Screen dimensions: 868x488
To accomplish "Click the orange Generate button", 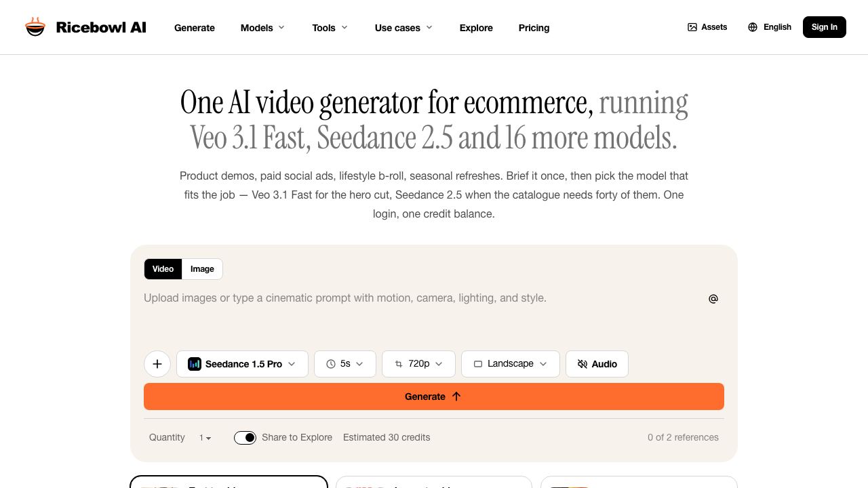I will [434, 396].
